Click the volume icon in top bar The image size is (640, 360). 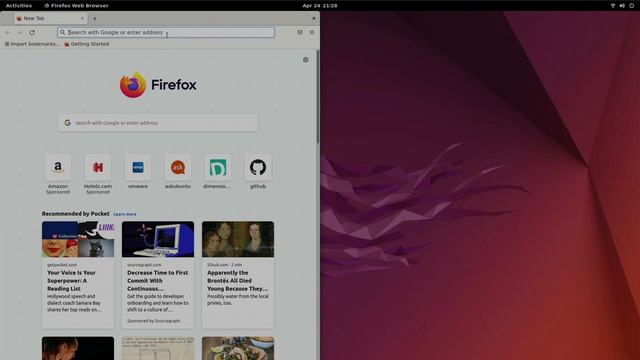pyautogui.click(x=622, y=6)
